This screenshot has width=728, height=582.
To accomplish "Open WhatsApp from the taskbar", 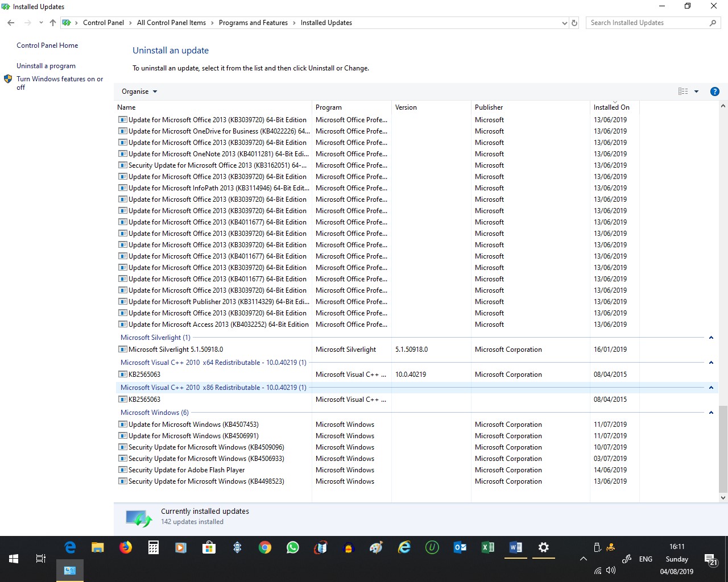I will pyautogui.click(x=293, y=547).
